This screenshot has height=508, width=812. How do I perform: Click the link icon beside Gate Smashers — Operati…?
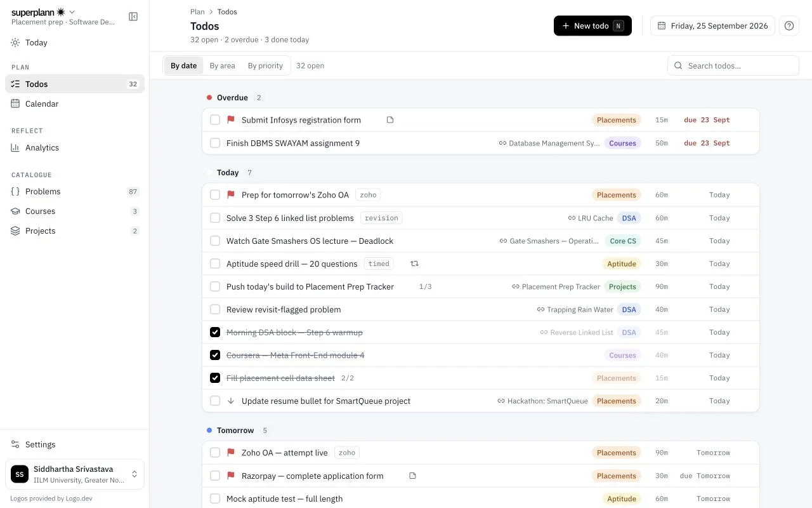[x=504, y=241]
